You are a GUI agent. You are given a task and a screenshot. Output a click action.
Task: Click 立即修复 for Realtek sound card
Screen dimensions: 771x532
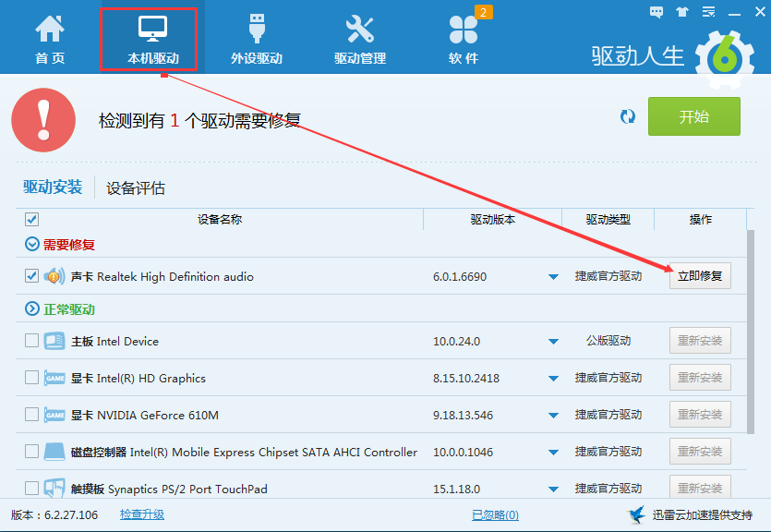tap(700, 276)
